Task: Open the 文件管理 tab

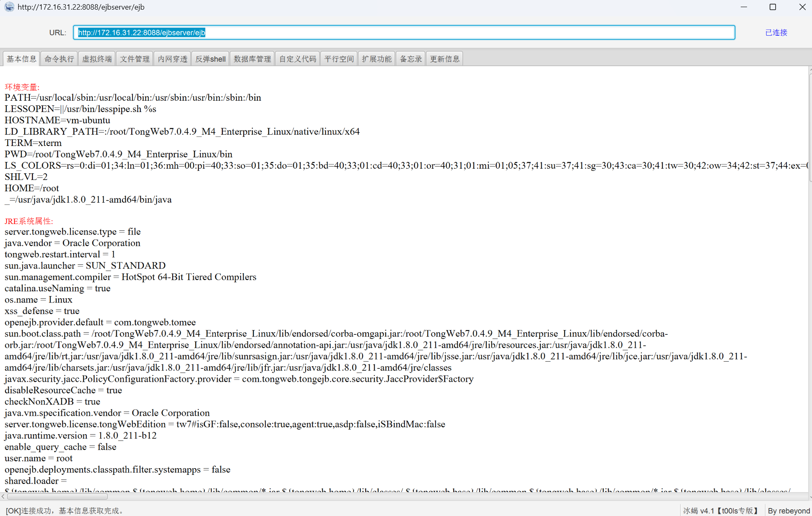Action: tap(135, 59)
